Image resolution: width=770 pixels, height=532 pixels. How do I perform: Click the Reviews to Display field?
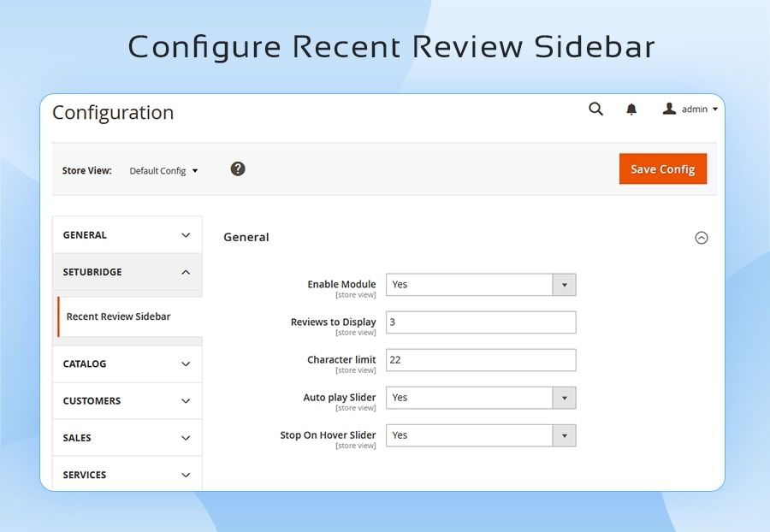click(480, 322)
